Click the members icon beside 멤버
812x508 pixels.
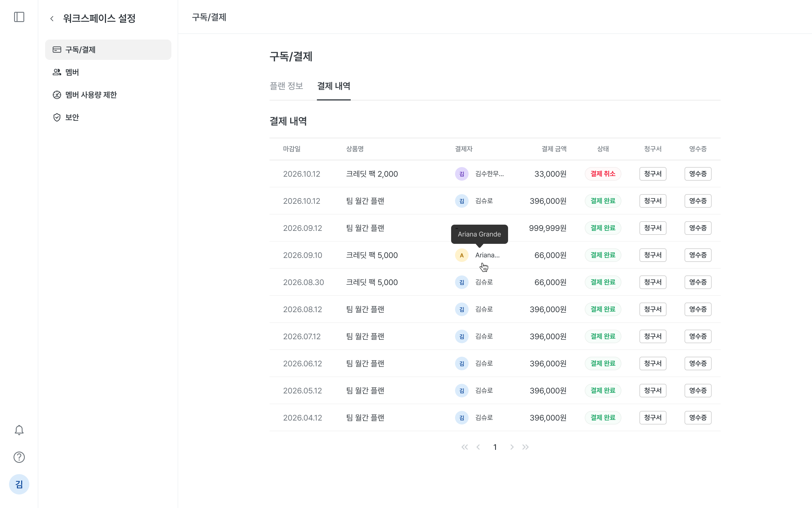57,72
